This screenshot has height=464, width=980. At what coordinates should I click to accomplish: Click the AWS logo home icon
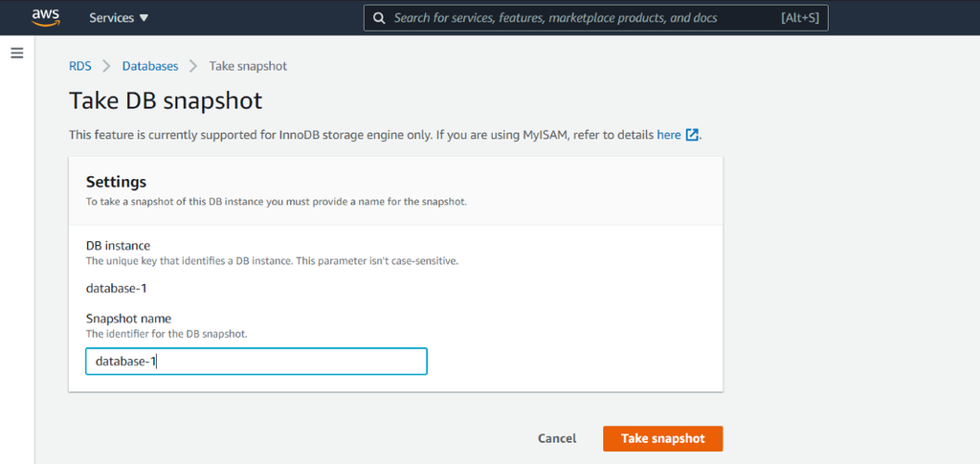tap(46, 17)
